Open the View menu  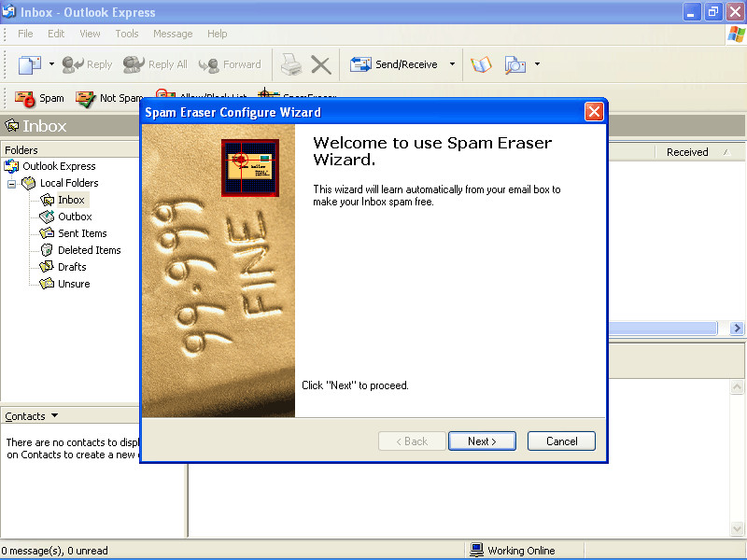(90, 34)
